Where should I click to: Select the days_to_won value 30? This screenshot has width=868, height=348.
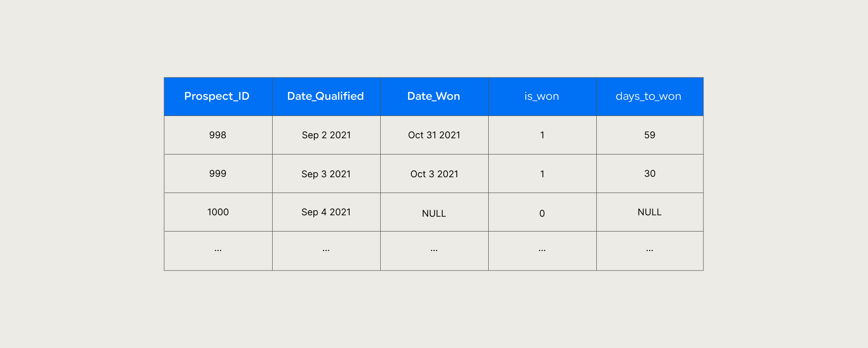click(x=650, y=174)
